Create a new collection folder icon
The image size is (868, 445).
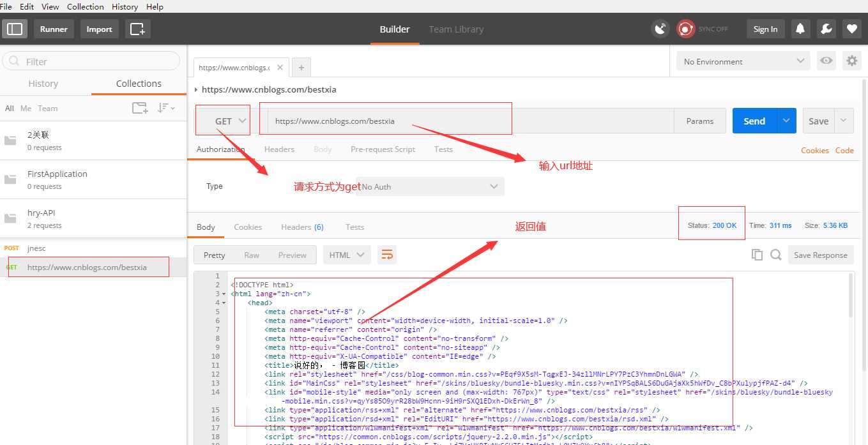(140, 108)
